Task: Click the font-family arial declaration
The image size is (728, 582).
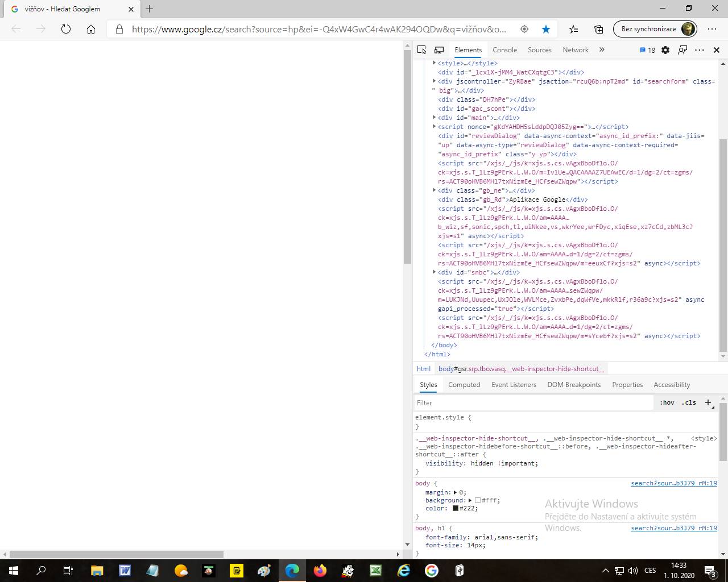Action: click(482, 537)
